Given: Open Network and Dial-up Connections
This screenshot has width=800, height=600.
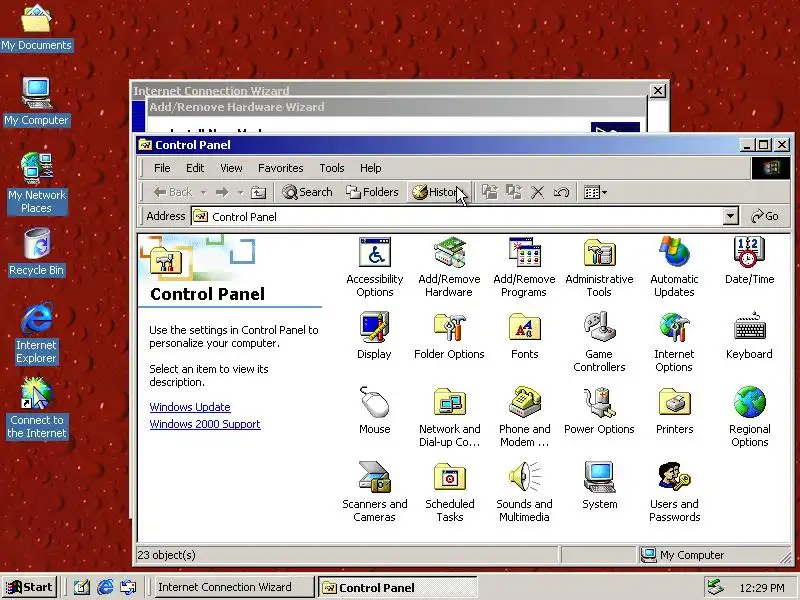Looking at the screenshot, I should tap(449, 417).
